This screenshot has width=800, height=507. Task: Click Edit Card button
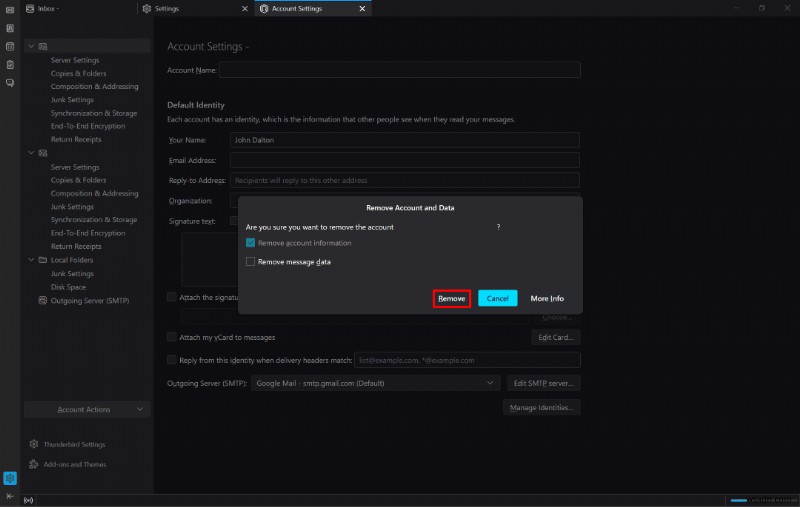click(556, 337)
